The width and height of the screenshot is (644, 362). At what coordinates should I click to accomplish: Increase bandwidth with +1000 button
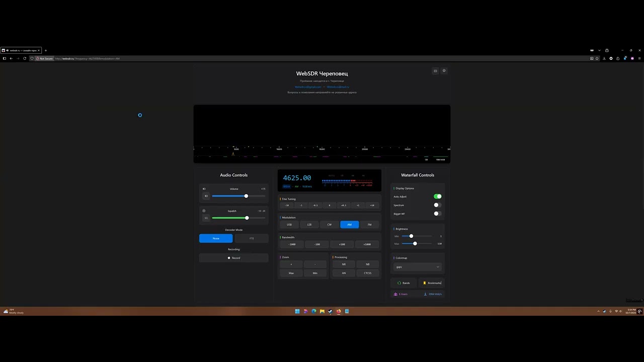pos(367,244)
